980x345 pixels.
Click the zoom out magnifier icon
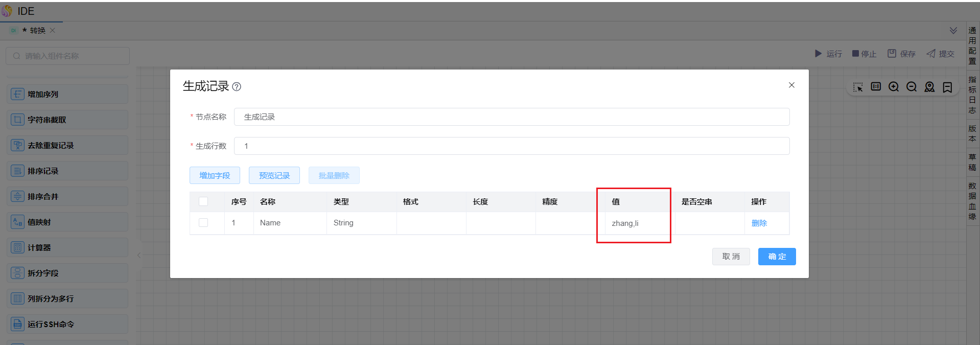pos(912,87)
